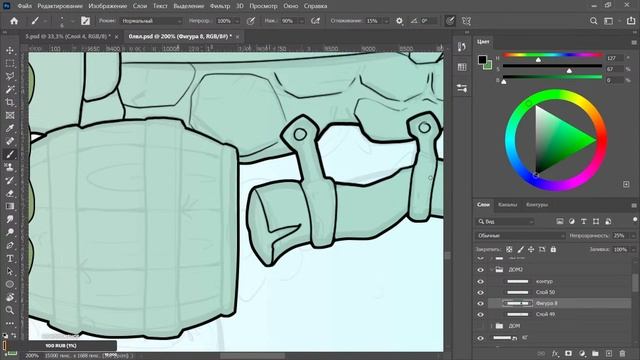
Task: Select the Gradient tool
Action: (x=10, y=206)
